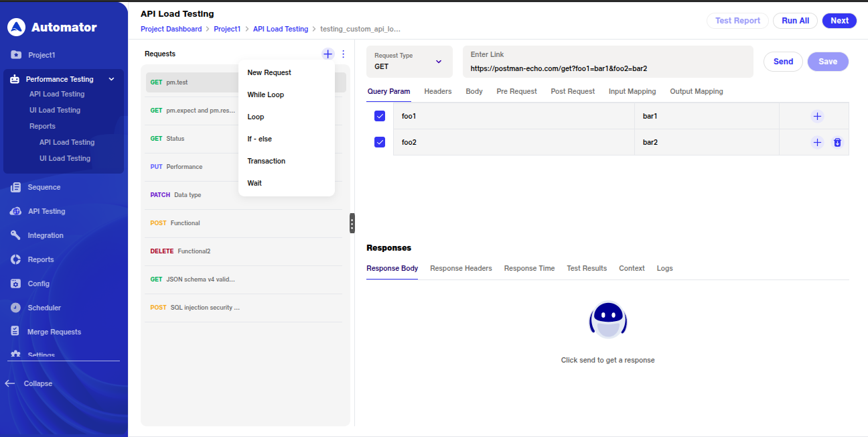
Task: Open the Post Request tab
Action: 573,91
